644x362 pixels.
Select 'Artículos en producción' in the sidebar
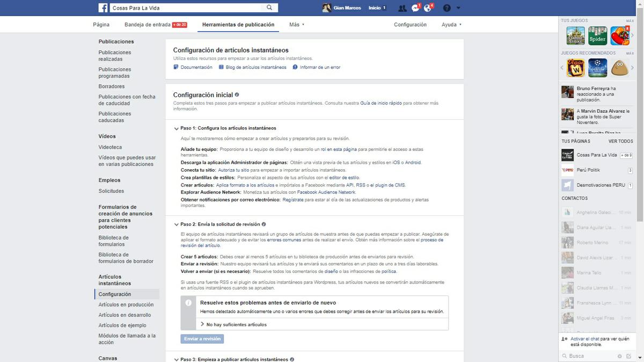[125, 305]
